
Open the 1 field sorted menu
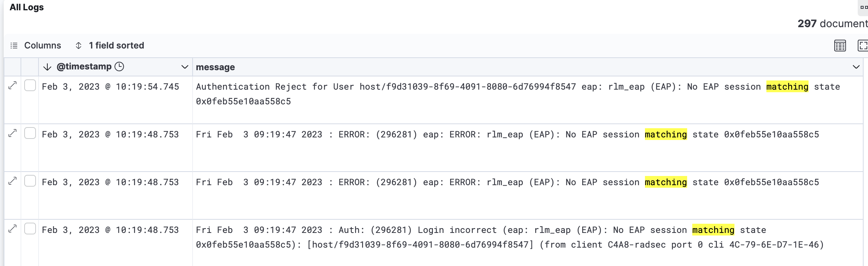pos(110,46)
